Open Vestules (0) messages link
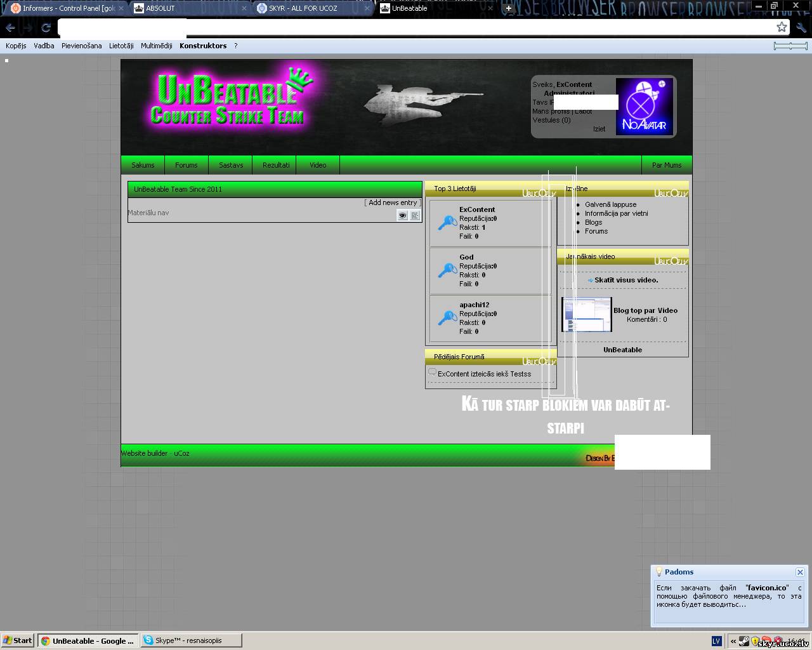This screenshot has height=650, width=812. (551, 120)
